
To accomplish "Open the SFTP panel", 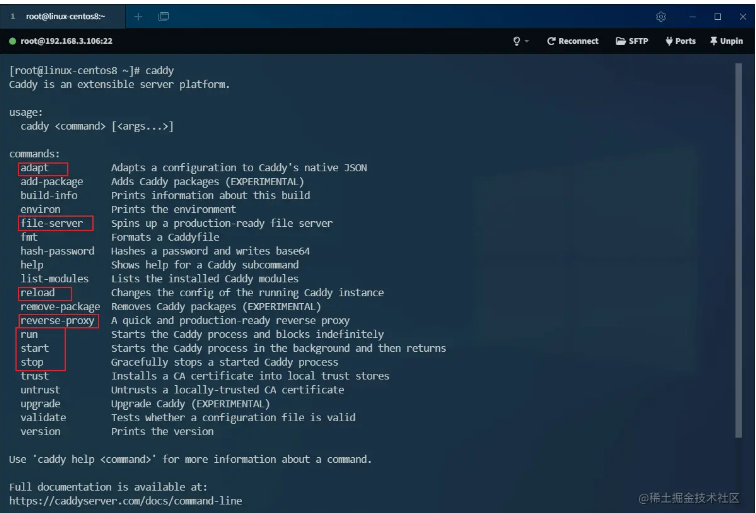I will 632,41.
